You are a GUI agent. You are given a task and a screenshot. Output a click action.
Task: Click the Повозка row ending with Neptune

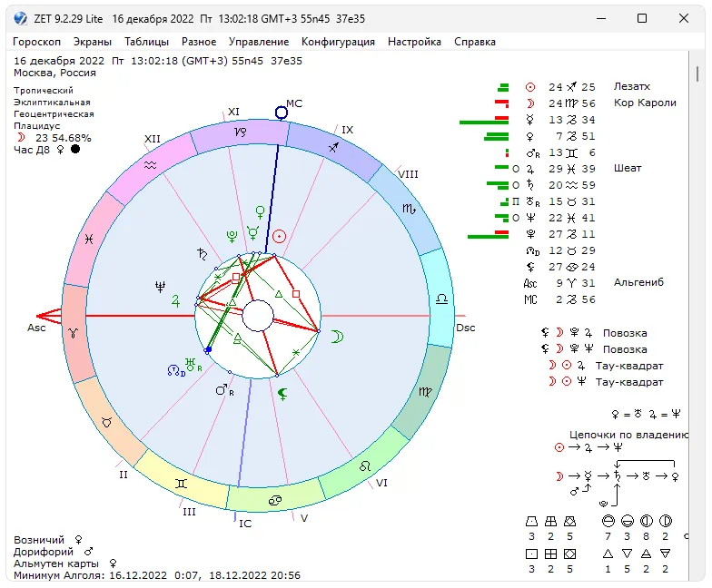(594, 349)
